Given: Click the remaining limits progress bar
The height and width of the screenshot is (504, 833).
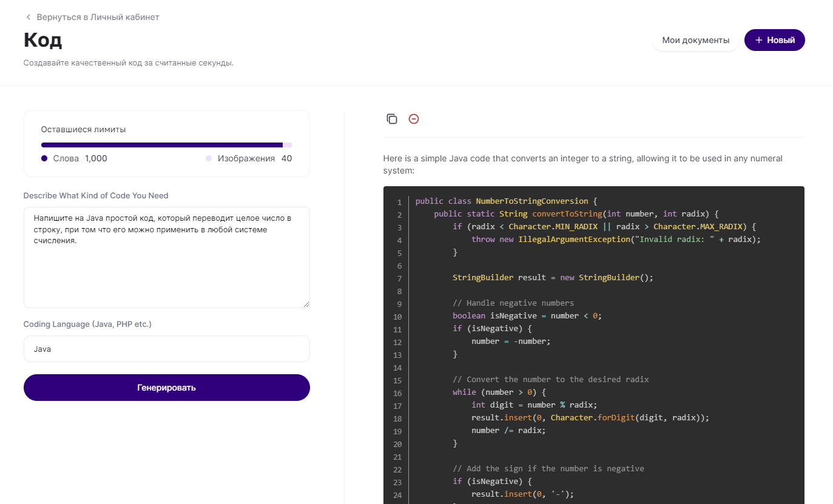Looking at the screenshot, I should point(167,145).
